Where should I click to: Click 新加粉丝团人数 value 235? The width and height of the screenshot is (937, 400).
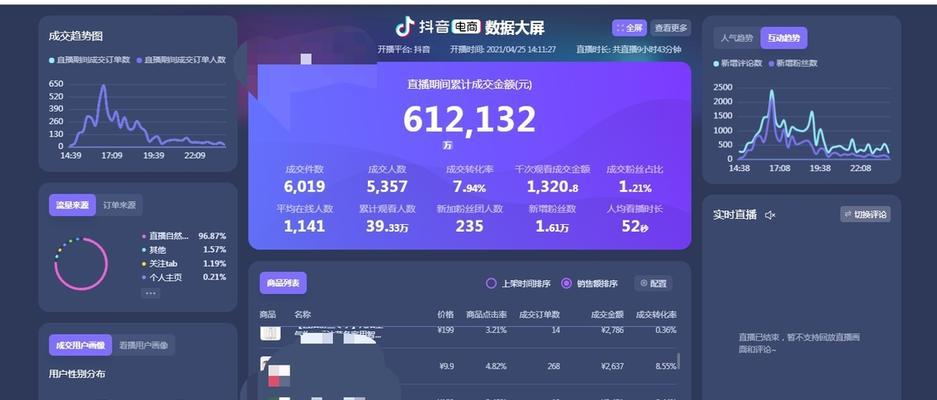[469, 226]
